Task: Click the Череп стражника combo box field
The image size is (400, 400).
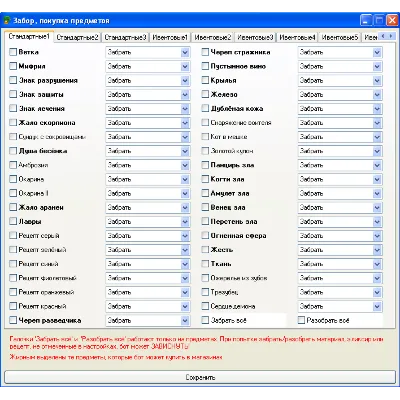Action: [340, 52]
